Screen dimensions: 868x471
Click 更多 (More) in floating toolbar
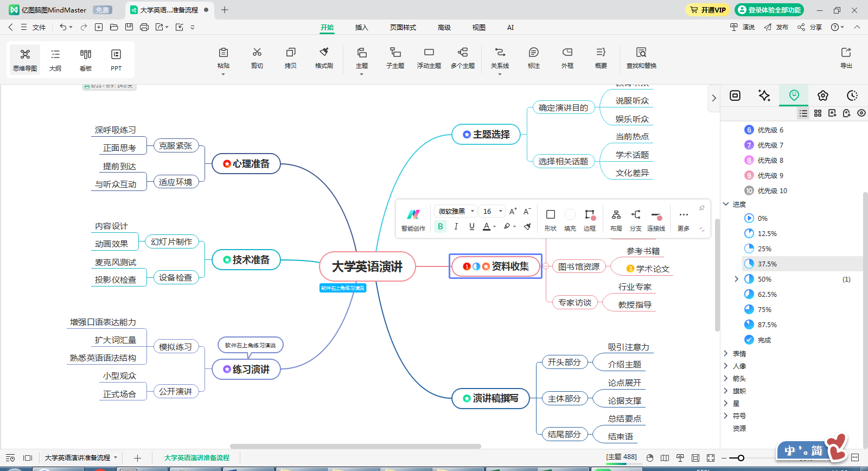point(684,220)
